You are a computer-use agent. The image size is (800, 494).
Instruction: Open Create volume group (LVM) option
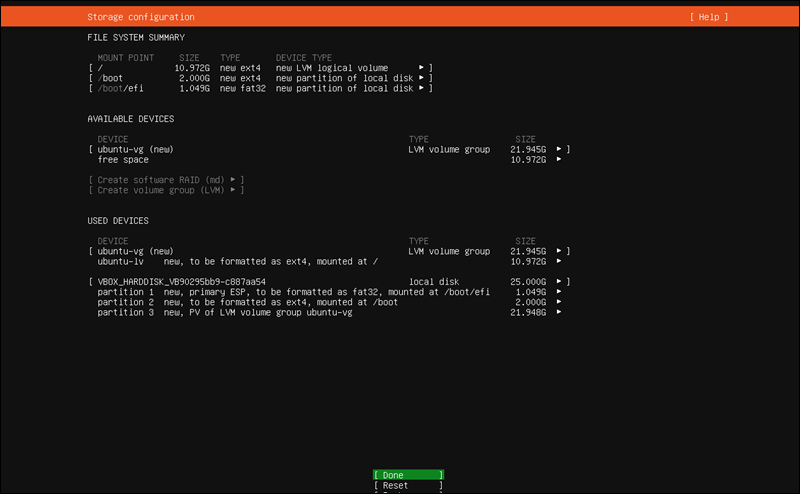click(x=166, y=190)
